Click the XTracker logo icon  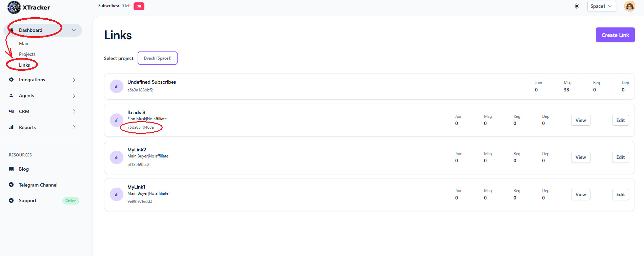[14, 7]
